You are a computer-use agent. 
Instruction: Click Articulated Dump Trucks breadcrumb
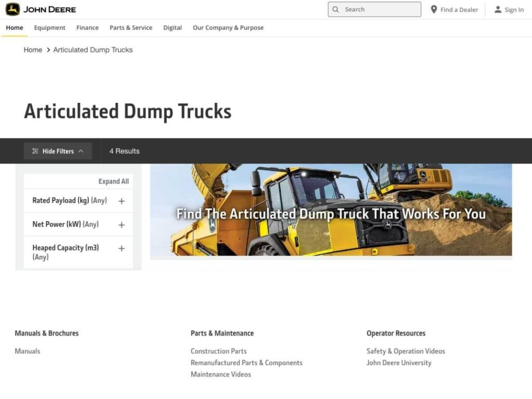click(x=93, y=50)
